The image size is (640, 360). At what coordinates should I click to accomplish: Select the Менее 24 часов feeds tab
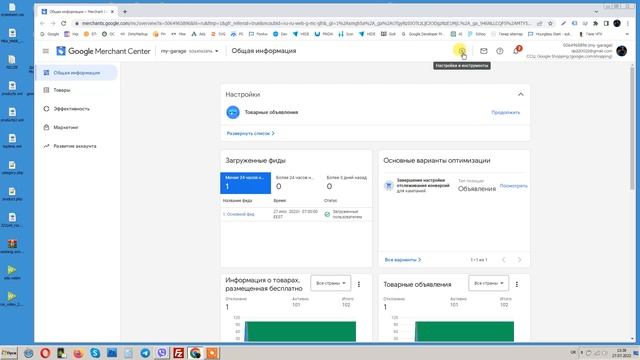[x=245, y=183]
